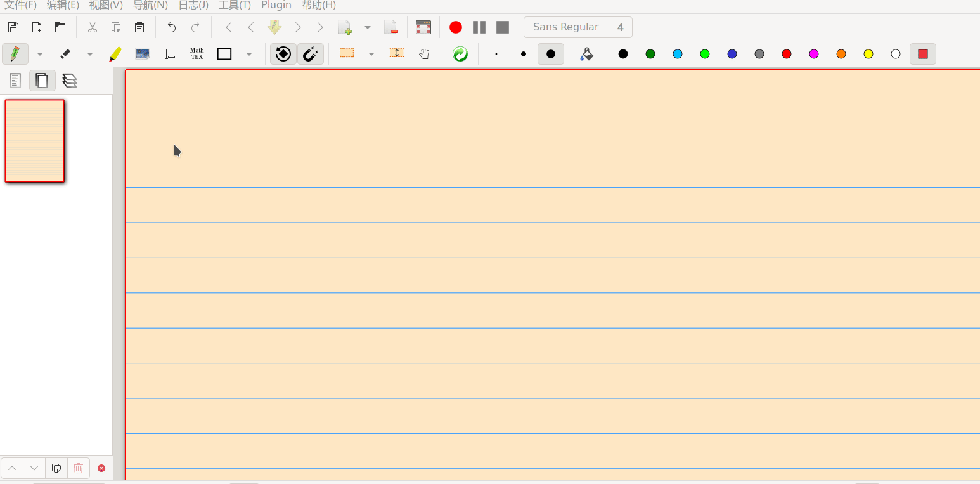Select the page thumbnail in sidebar
The height and width of the screenshot is (484, 980).
[x=35, y=141]
